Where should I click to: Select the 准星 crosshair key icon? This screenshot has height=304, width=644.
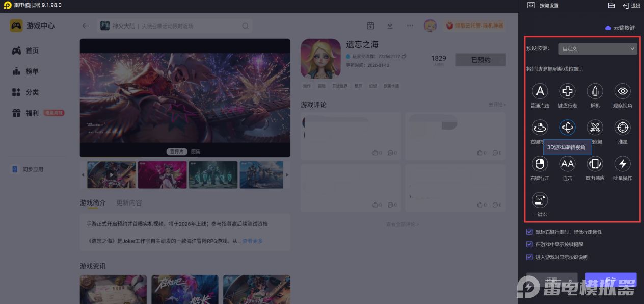click(x=623, y=128)
